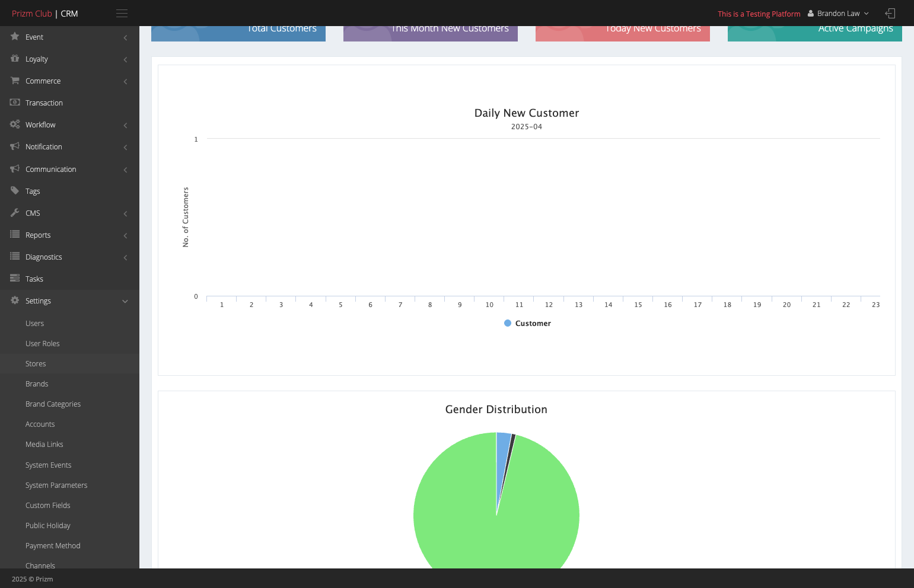Screen dimensions: 914x588
Task: Open System Parameters settings page
Action: pyautogui.click(x=56, y=485)
